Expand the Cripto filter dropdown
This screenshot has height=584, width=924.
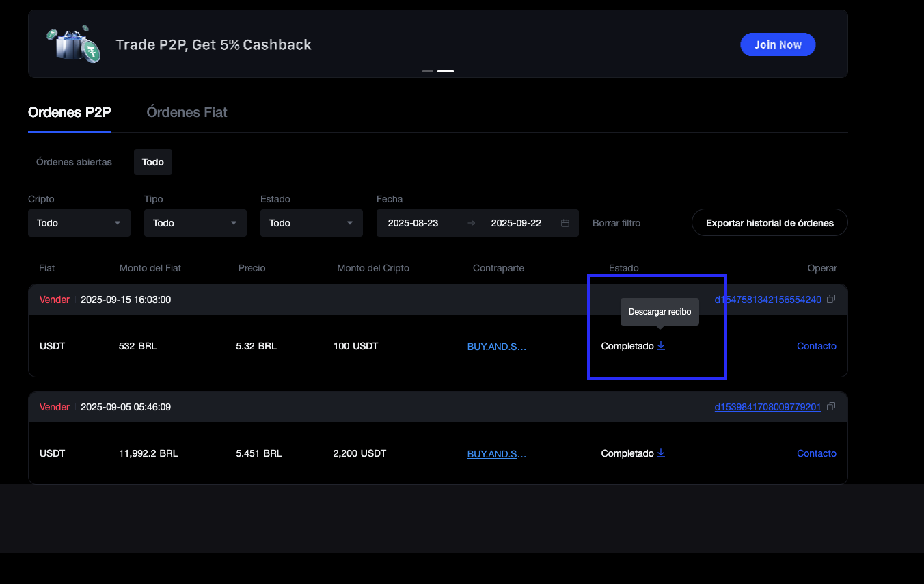click(x=79, y=223)
